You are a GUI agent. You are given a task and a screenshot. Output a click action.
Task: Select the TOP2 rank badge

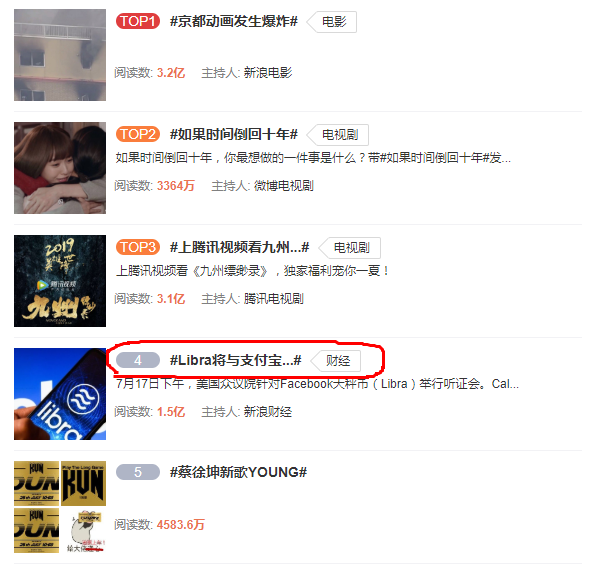(138, 134)
